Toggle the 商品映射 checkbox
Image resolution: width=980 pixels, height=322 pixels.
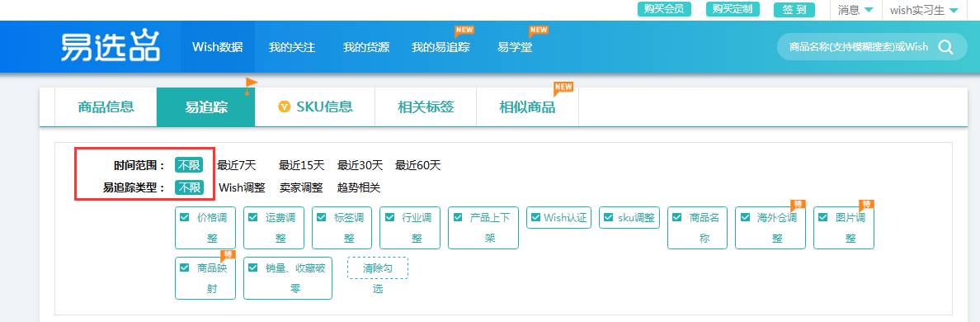185,268
